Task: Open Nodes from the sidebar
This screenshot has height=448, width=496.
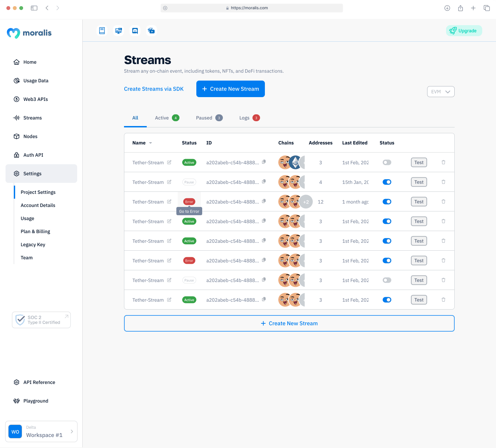Action: tap(30, 136)
